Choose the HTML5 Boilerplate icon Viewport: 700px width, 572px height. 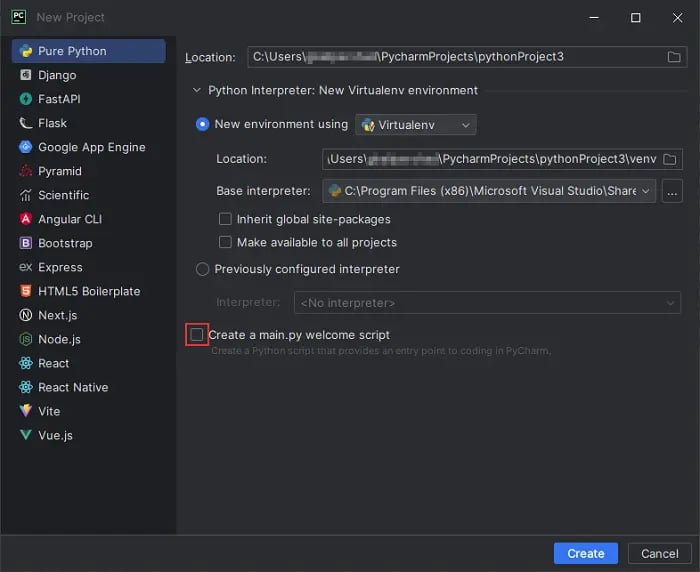[26, 291]
